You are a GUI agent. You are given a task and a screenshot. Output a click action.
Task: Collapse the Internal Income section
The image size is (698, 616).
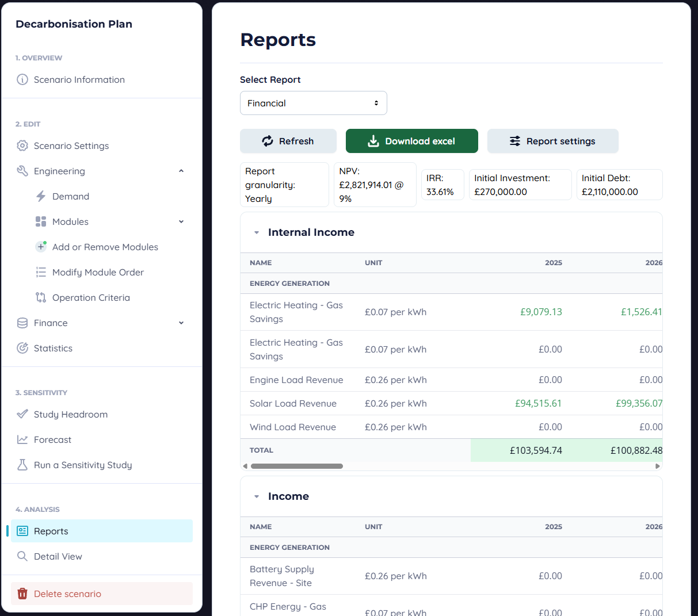pyautogui.click(x=257, y=233)
